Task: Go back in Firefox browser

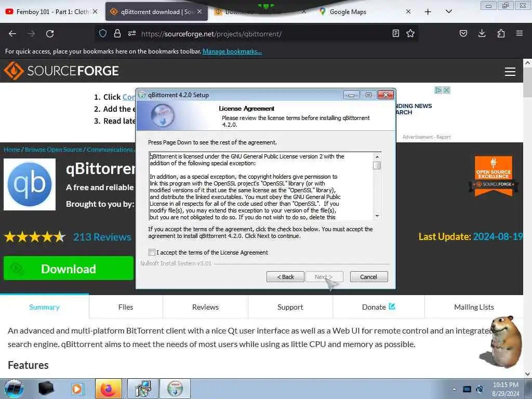Action: [x=12, y=34]
